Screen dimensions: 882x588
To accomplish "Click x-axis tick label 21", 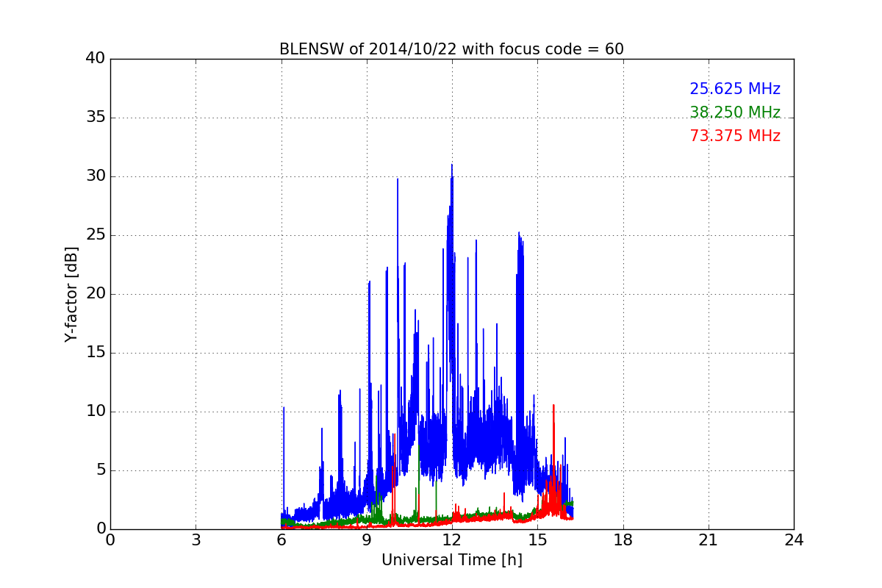I will [709, 540].
